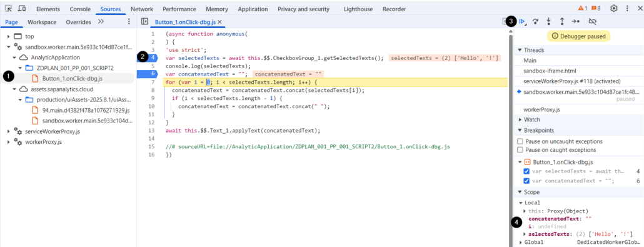The width and height of the screenshot is (644, 247).
Task: Click the 94.main.d4382f478a1076271929.js file icon
Action: click(x=35, y=110)
